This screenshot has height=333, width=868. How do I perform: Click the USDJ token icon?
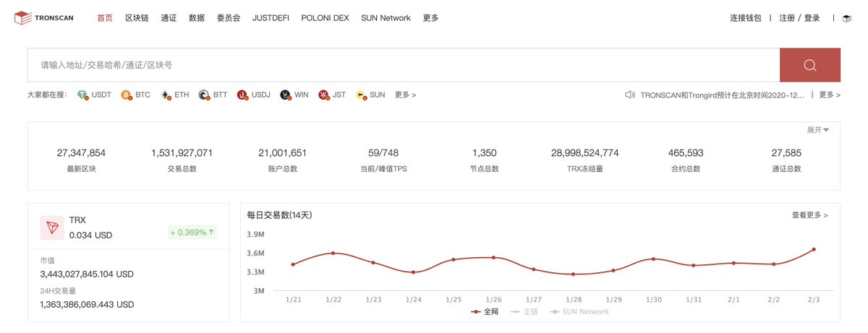click(x=242, y=95)
